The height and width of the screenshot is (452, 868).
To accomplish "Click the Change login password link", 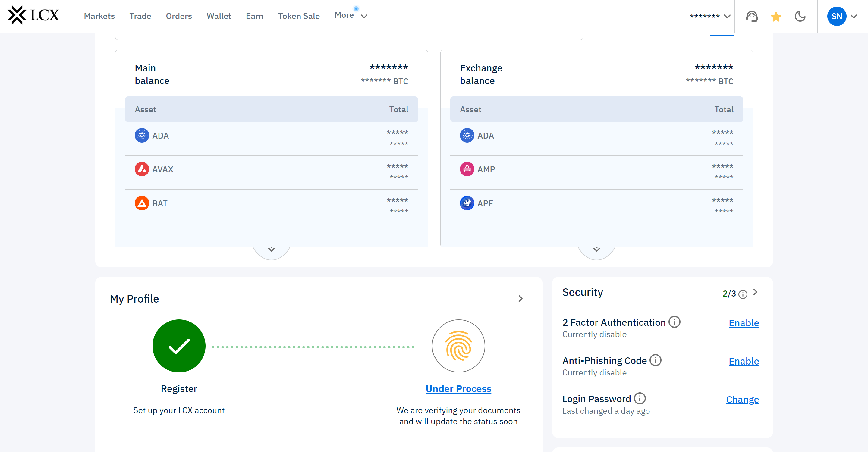I will click(742, 400).
